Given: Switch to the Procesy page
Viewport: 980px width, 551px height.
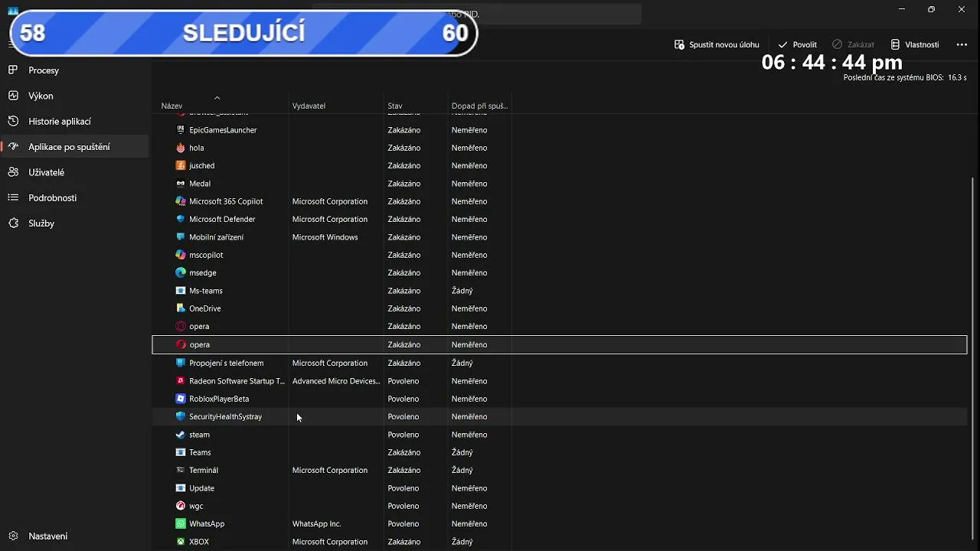Looking at the screenshot, I should (x=74, y=70).
